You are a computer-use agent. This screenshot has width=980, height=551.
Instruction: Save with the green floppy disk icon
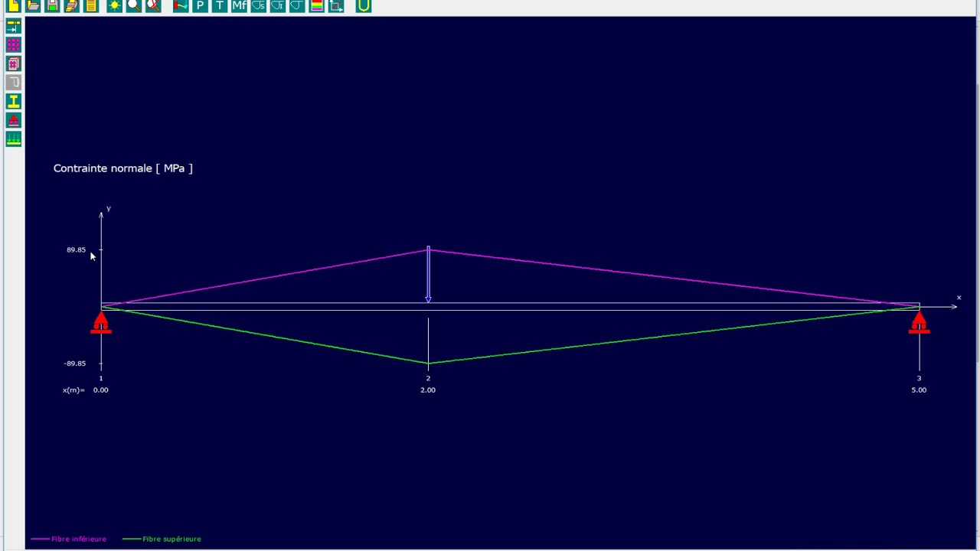point(52,5)
